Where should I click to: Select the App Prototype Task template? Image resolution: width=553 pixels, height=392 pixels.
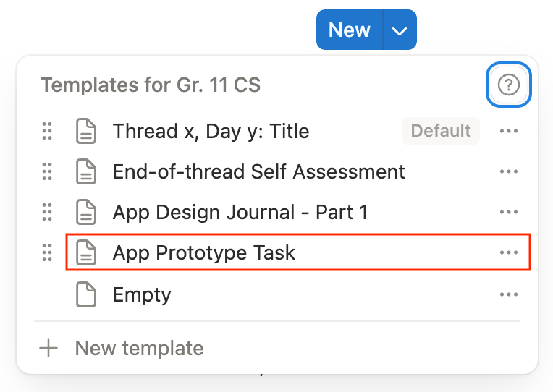click(x=204, y=252)
